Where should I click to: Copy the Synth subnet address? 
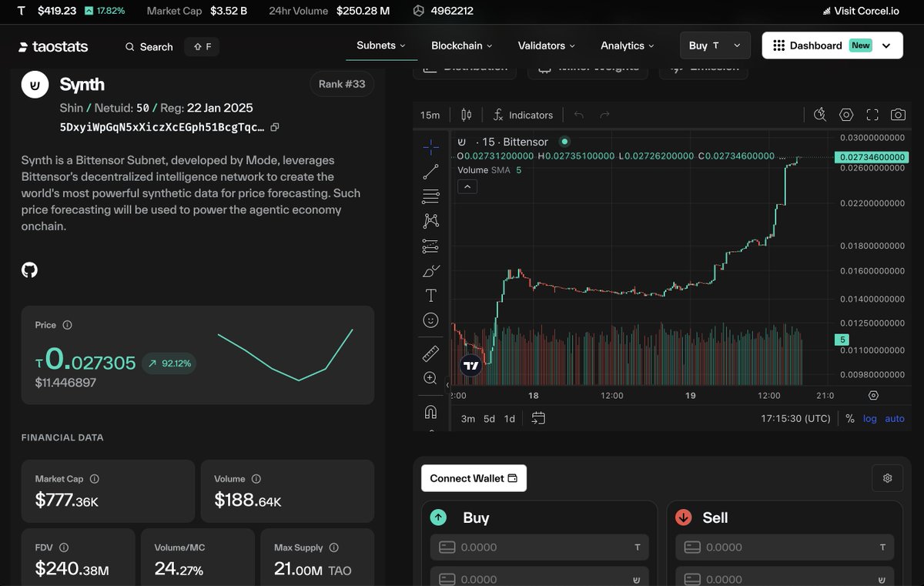[x=275, y=127]
